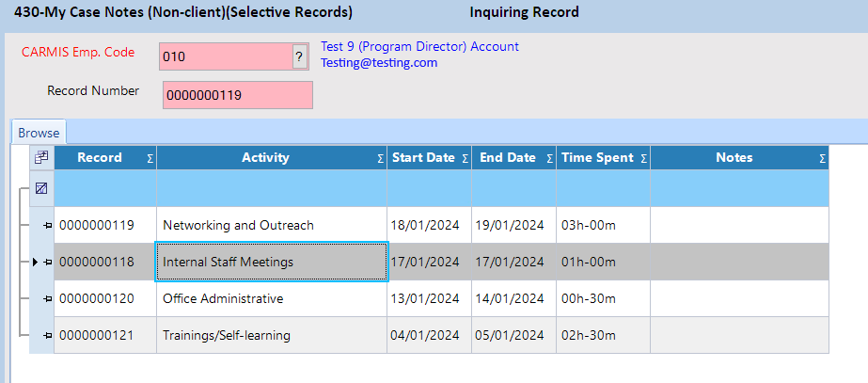This screenshot has height=383, width=868.
Task: Click the sigma icon in End Date column
Action: 549,159
